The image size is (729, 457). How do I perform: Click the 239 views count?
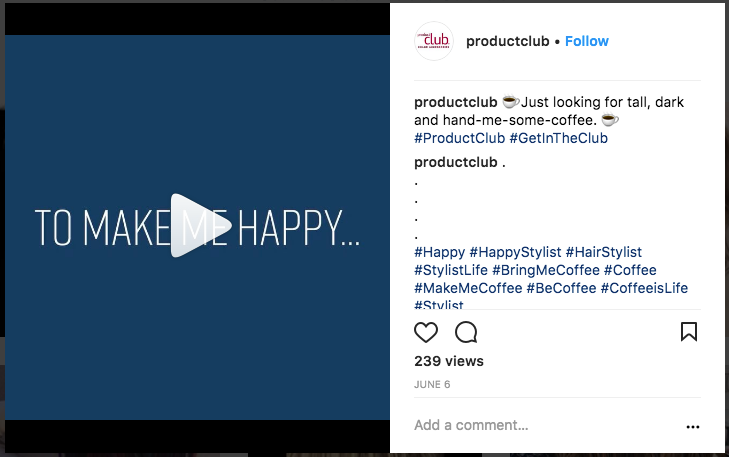[449, 361]
